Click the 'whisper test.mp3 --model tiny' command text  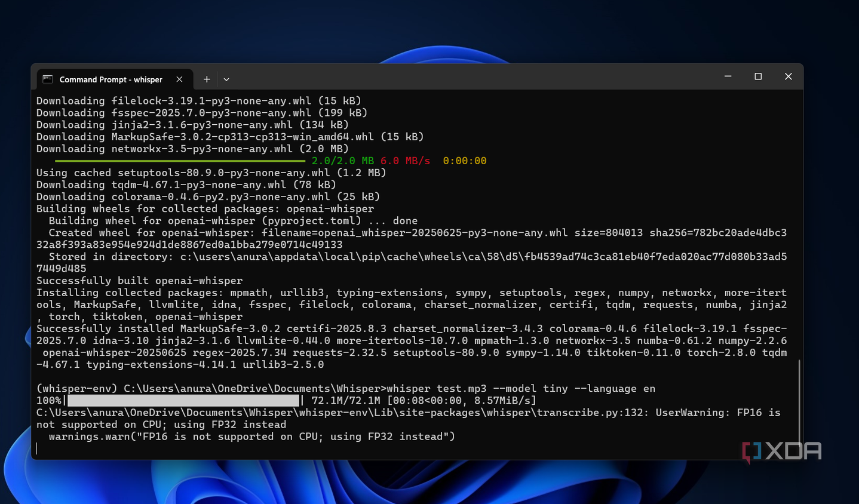point(477,389)
